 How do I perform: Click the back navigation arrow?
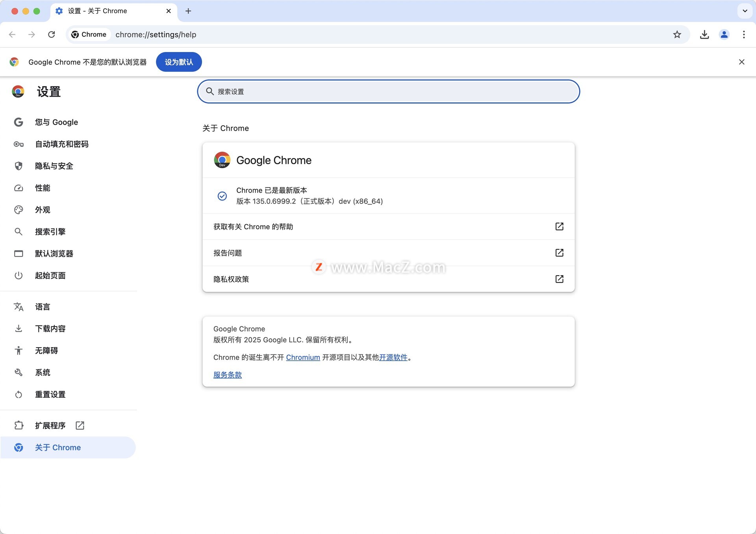(12, 35)
